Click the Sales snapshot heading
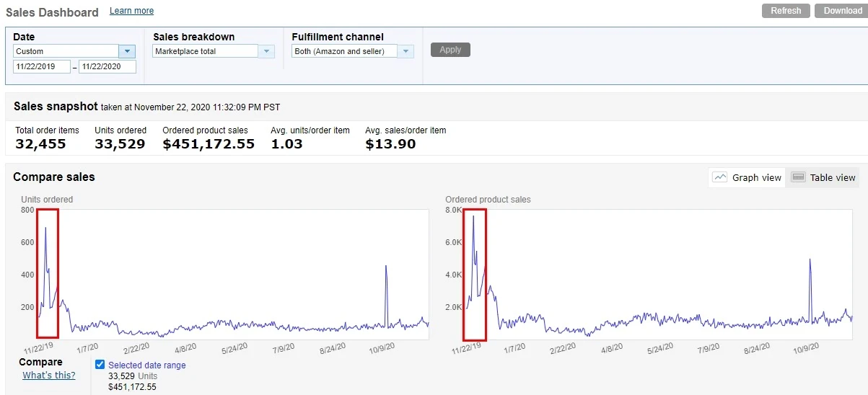Screen dimensions: 868x395 pyautogui.click(x=56, y=106)
